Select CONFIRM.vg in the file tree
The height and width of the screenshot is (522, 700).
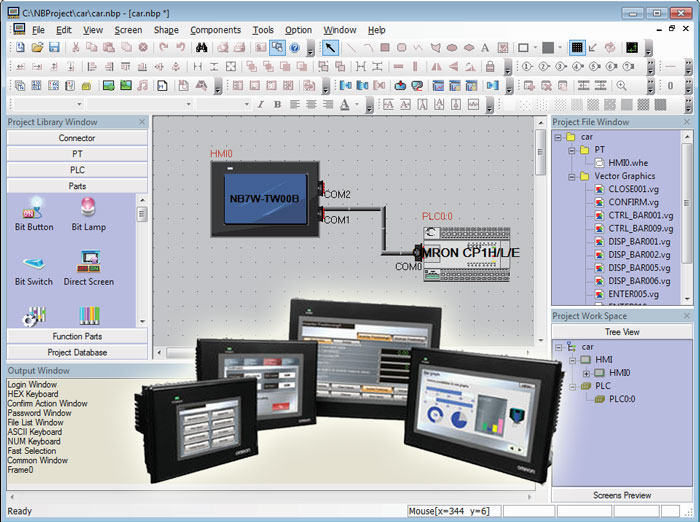point(633,202)
